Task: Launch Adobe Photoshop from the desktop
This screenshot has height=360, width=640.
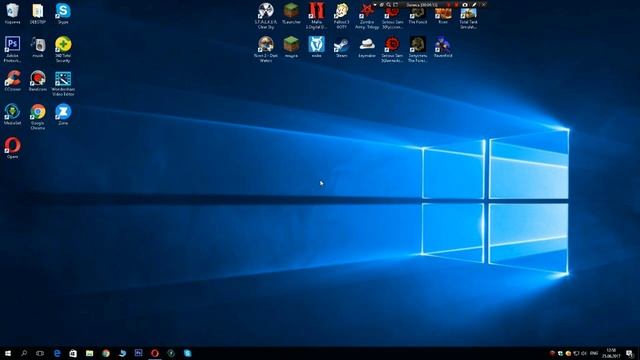Action: (12, 49)
